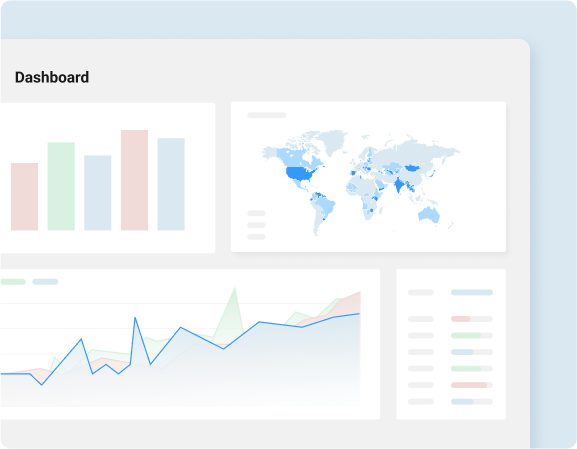577x449 pixels.
Task: Click the rightmost blue bar in chart
Action: tap(171, 184)
